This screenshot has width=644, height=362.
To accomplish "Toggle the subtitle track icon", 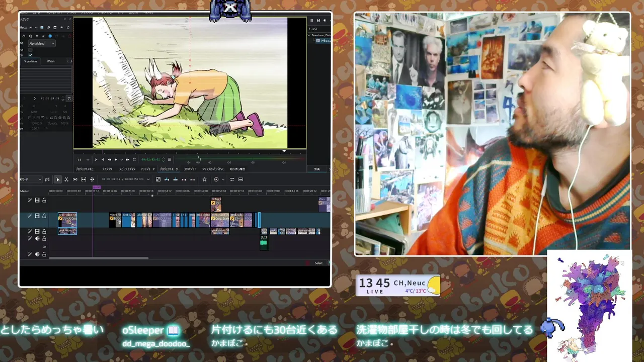I will (x=240, y=179).
